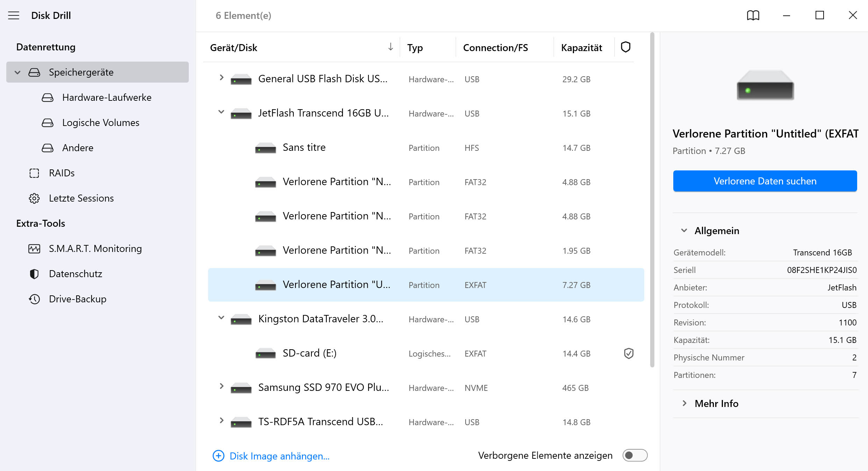Image resolution: width=868 pixels, height=471 pixels.
Task: Click Verlorene Daten suchen button
Action: coord(765,181)
